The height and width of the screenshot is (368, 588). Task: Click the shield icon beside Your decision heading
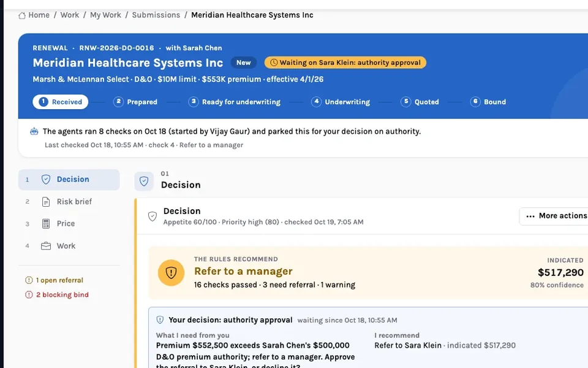[x=160, y=320]
